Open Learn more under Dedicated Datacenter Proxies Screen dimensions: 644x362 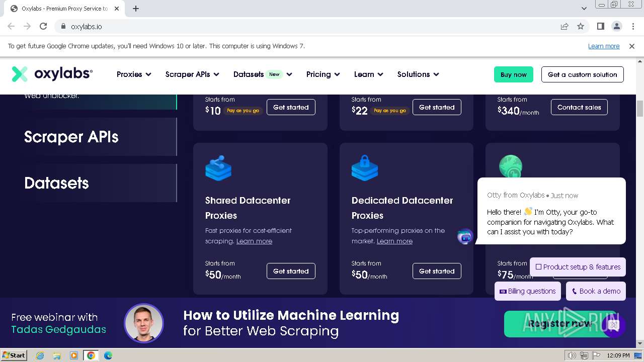pos(394,241)
